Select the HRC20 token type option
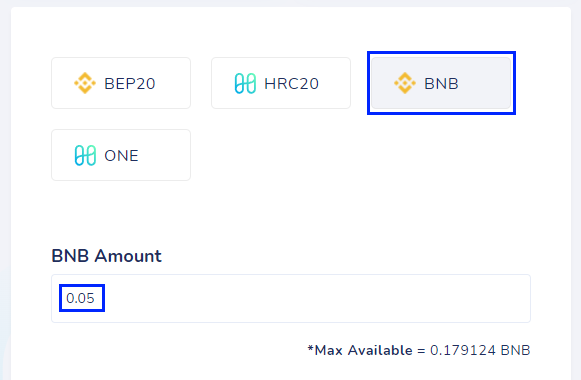This screenshot has width=581, height=380. (x=281, y=83)
